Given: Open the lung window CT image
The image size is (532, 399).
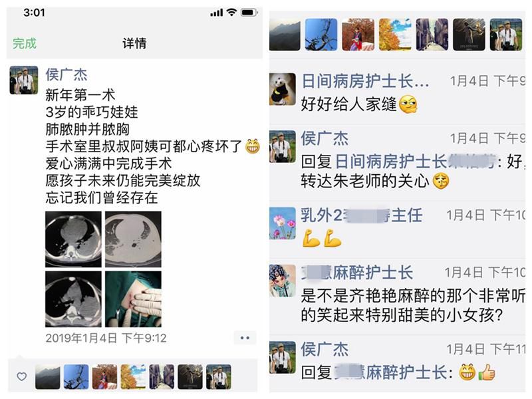Looking at the screenshot, I should point(133,239).
